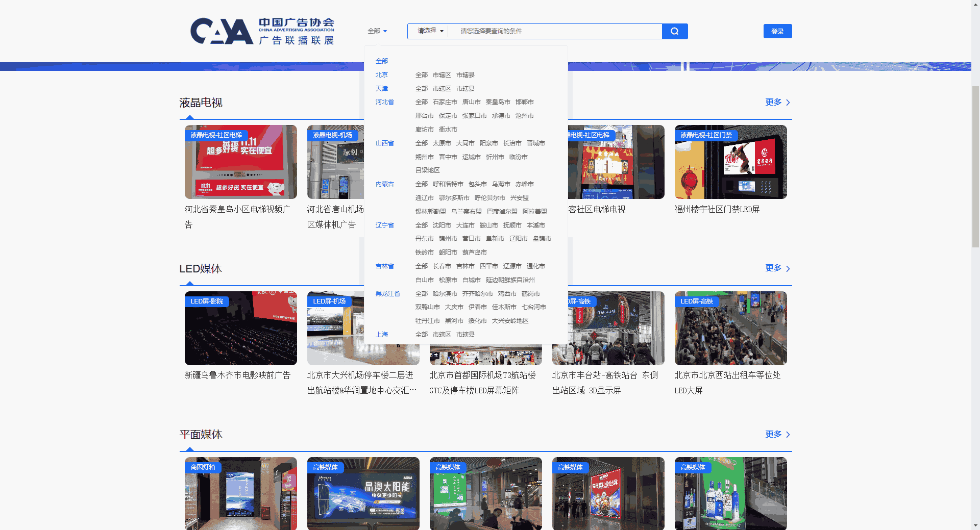Viewport: 980px width, 530px height.
Task: Open 更多 for LED媒体 section
Action: (x=777, y=268)
